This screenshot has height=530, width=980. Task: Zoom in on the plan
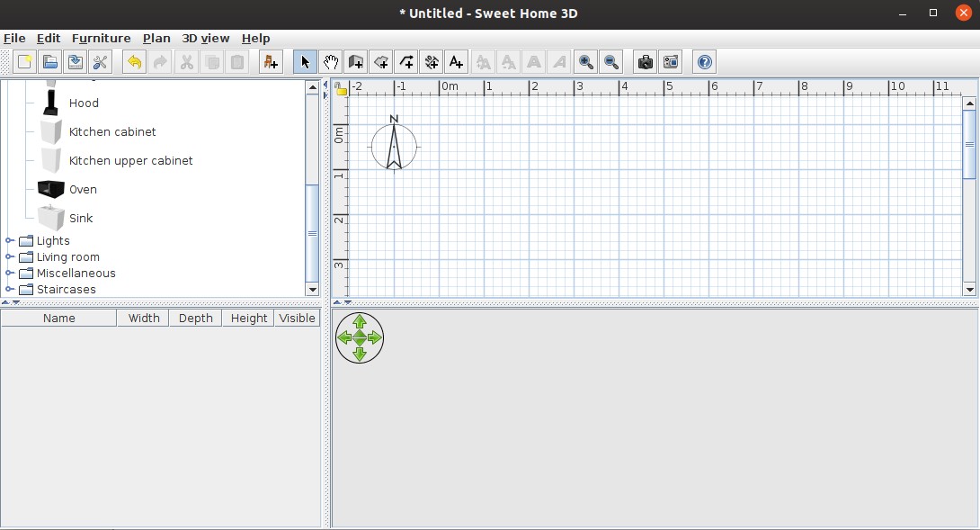585,62
